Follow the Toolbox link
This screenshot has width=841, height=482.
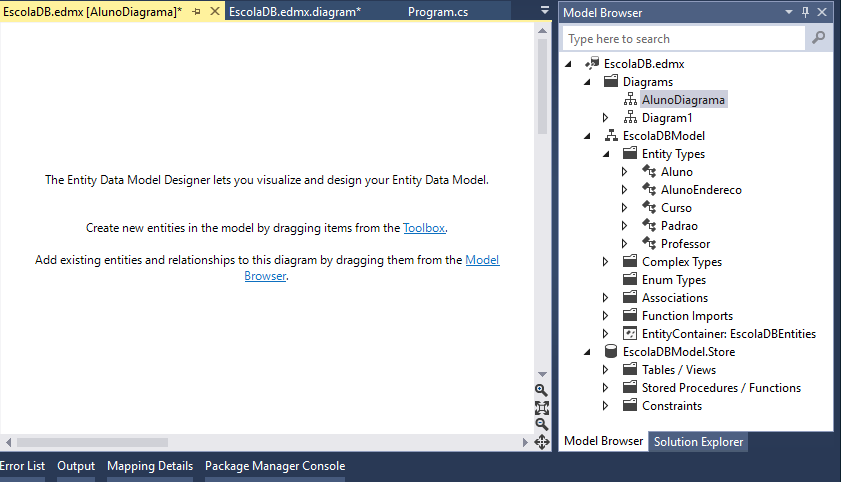pyautogui.click(x=424, y=228)
